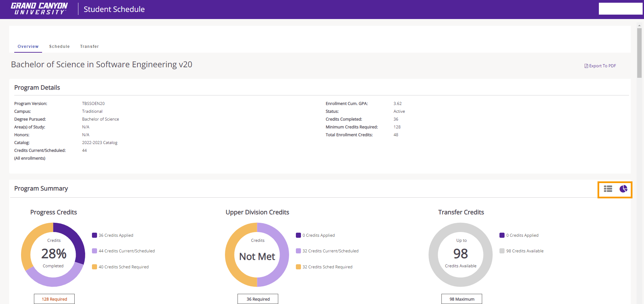Click the Total Enrollment Credits value 48
This screenshot has width=644, height=304.
click(x=396, y=135)
